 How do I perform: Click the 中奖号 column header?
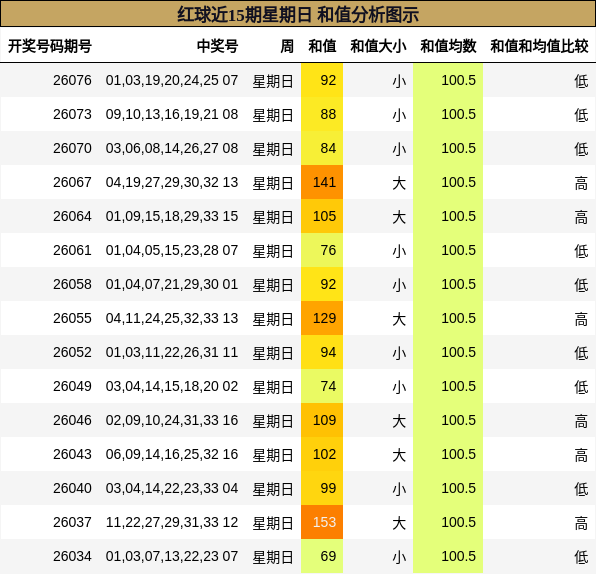[x=217, y=46]
